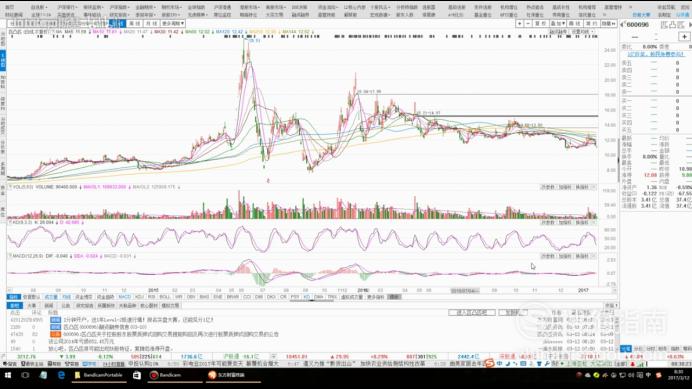Open the blue link under quote header

(655, 54)
